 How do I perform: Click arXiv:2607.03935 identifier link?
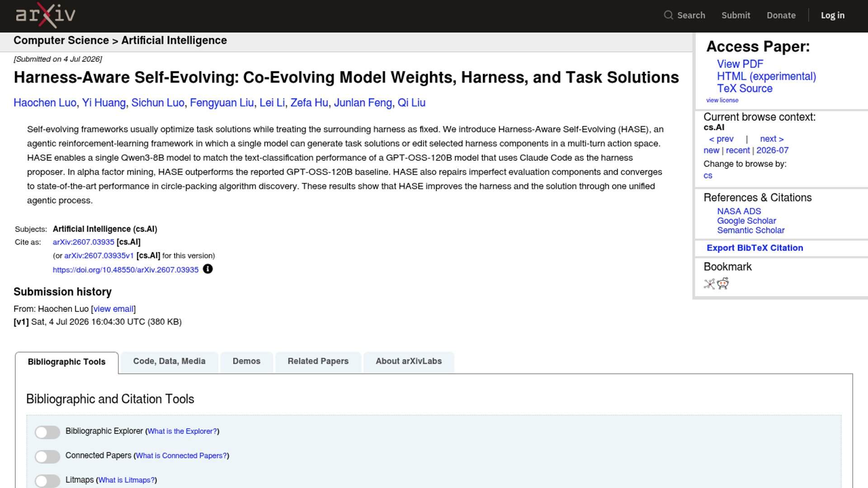[84, 242]
